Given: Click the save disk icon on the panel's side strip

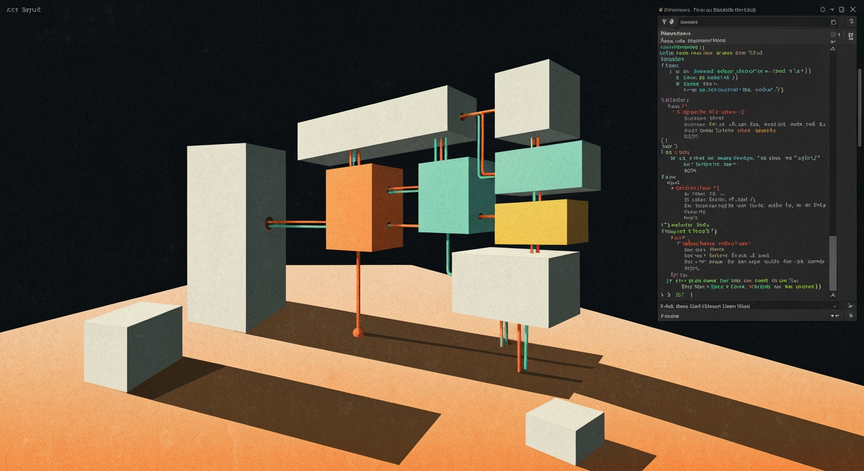Looking at the screenshot, I should 851,36.
